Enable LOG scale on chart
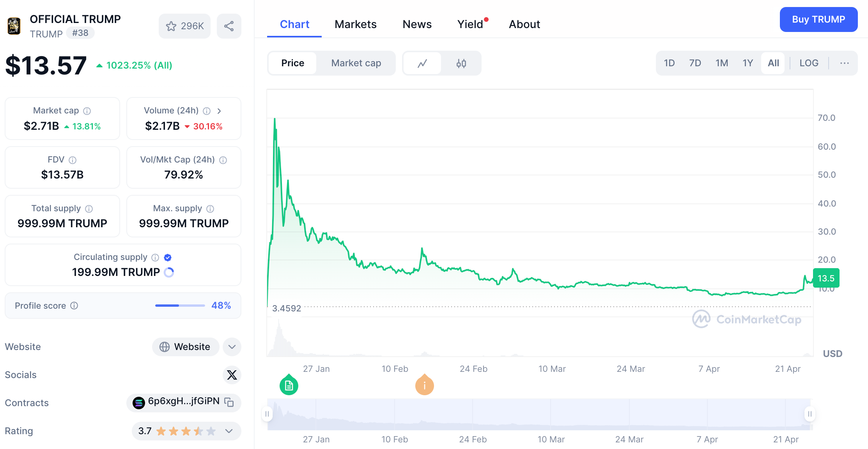Image resolution: width=868 pixels, height=449 pixels. (x=809, y=63)
